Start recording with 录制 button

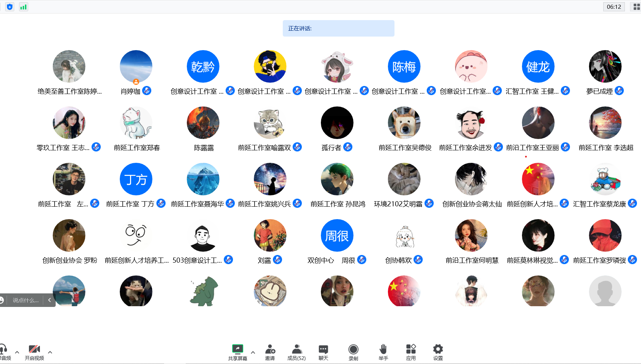(353, 349)
